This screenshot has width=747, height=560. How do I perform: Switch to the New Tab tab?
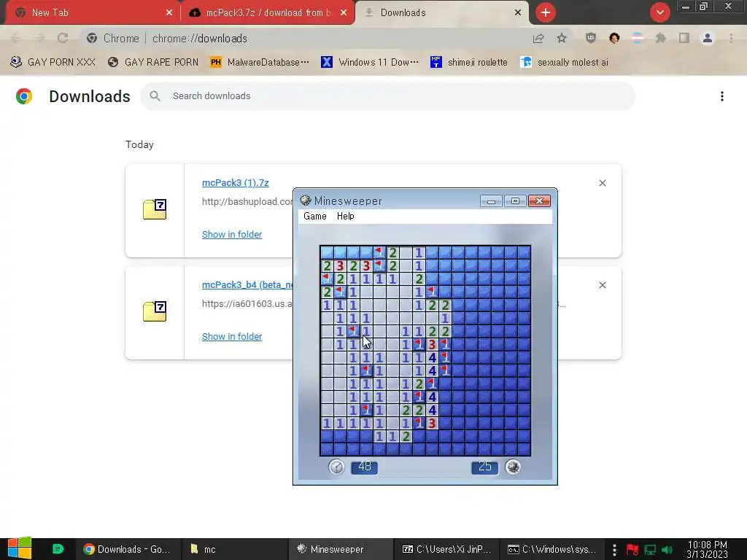click(90, 12)
